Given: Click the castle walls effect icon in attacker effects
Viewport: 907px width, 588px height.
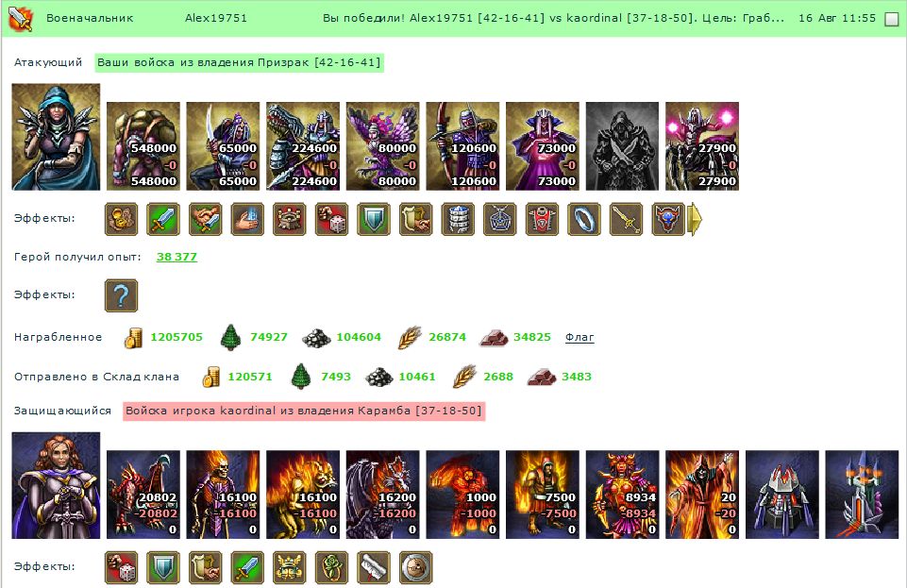Looking at the screenshot, I should tap(289, 219).
